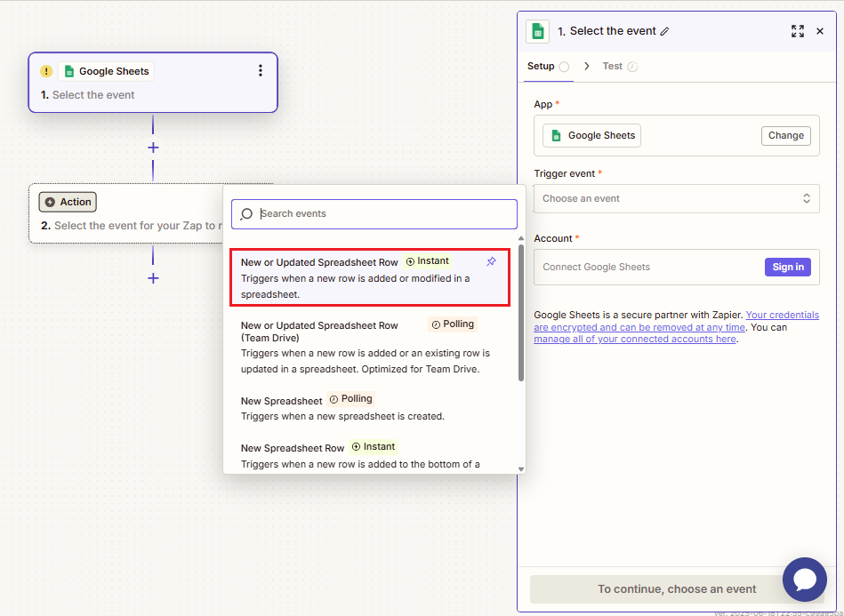Click the Change app button
844x616 pixels.
click(x=786, y=136)
